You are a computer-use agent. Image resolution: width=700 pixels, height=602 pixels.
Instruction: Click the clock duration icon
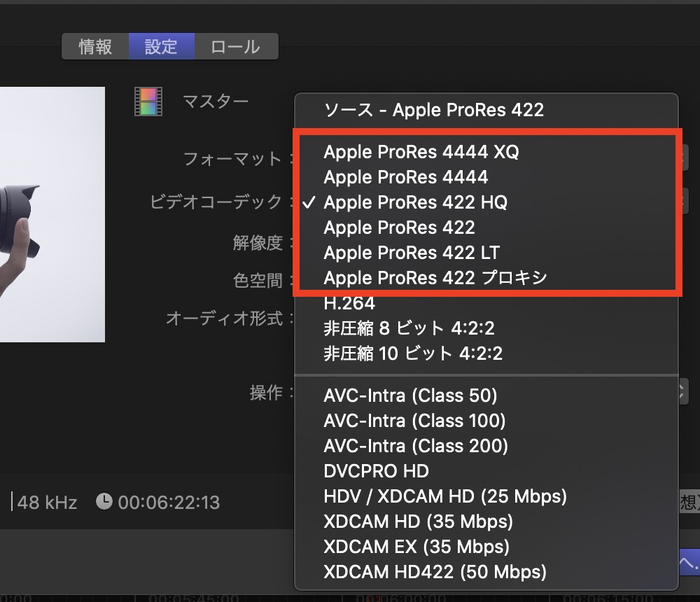(x=104, y=501)
